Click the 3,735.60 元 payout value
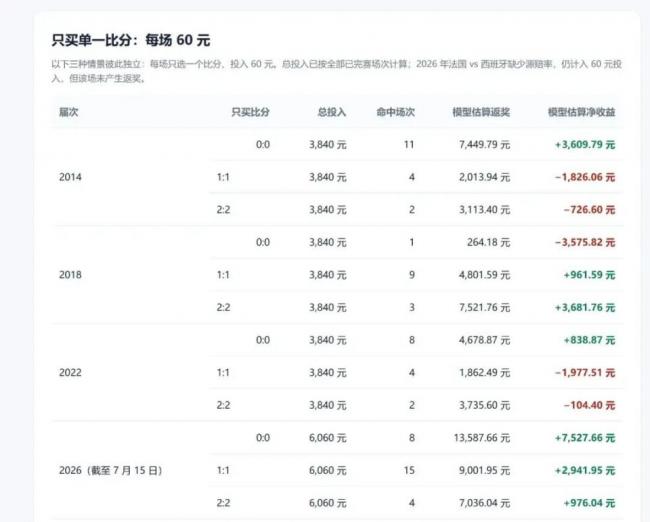 [x=484, y=405]
